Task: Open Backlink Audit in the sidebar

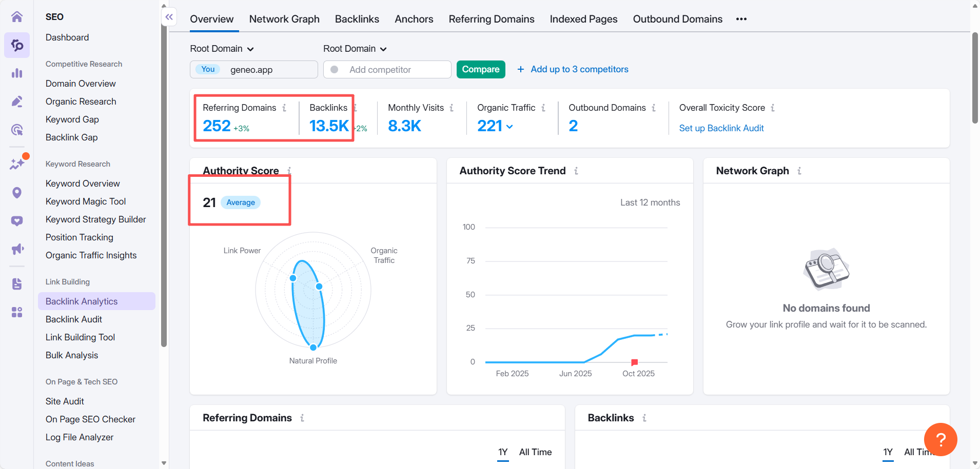Action: click(x=74, y=319)
